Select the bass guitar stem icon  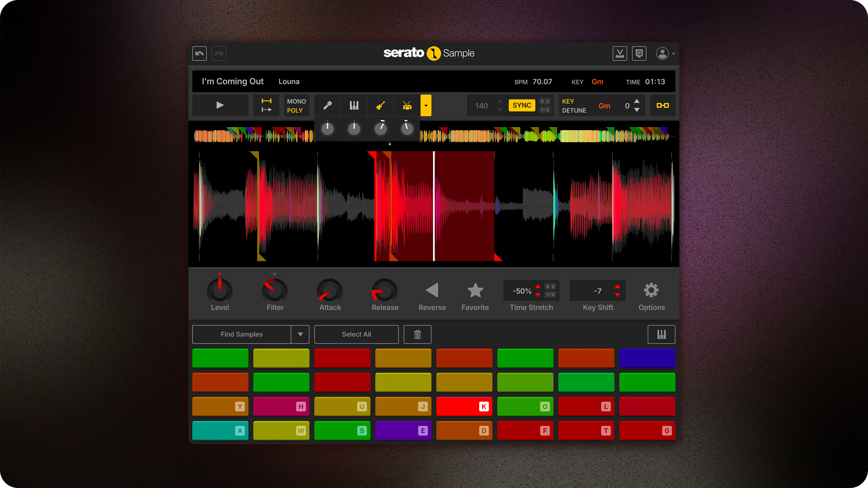(x=380, y=106)
